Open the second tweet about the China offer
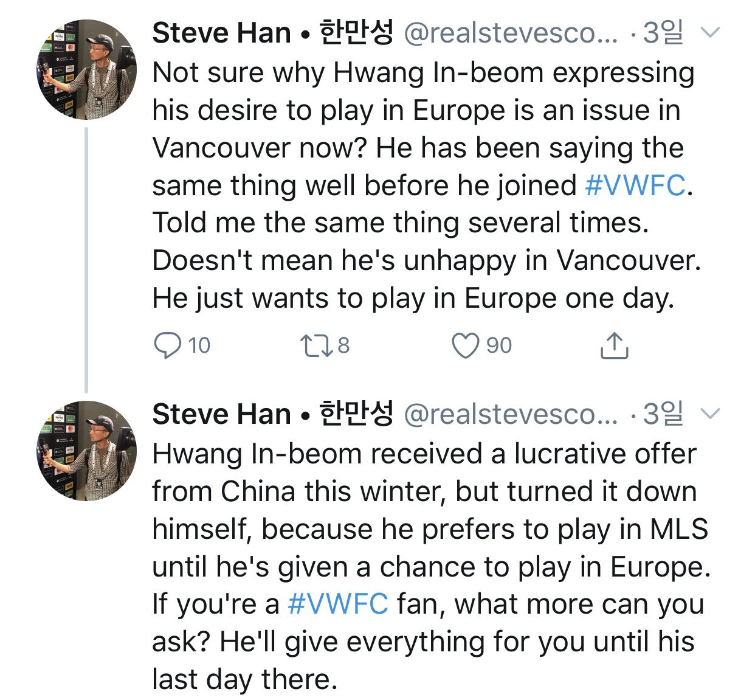Image resolution: width=755 pixels, height=700 pixels. (426, 547)
